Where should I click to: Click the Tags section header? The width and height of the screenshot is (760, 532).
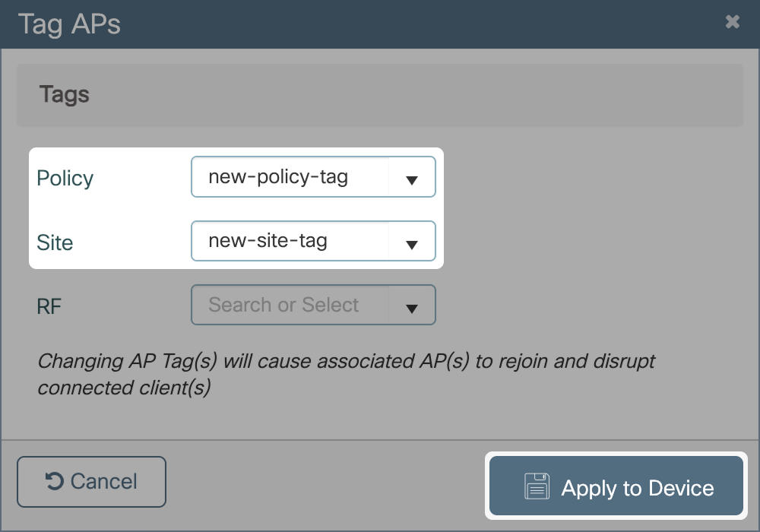click(65, 95)
